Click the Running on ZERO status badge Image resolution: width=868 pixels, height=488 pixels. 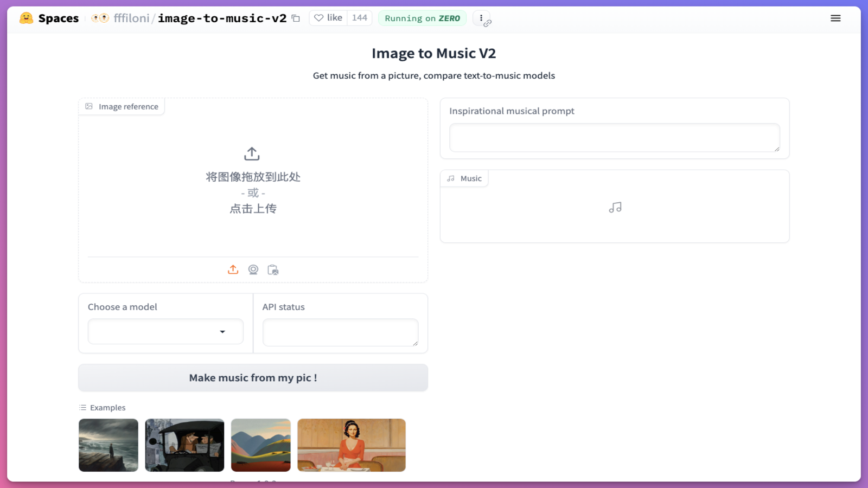(422, 18)
